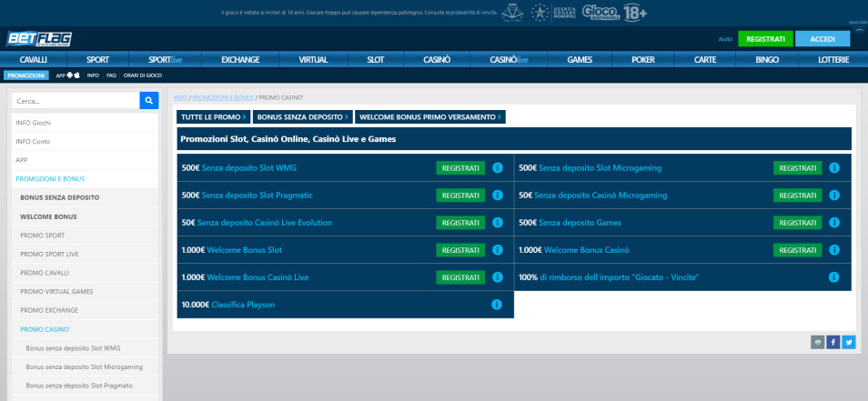Viewport: 868px width, 401px height.
Task: Select the PROMOZIONI tab
Action: 26,75
